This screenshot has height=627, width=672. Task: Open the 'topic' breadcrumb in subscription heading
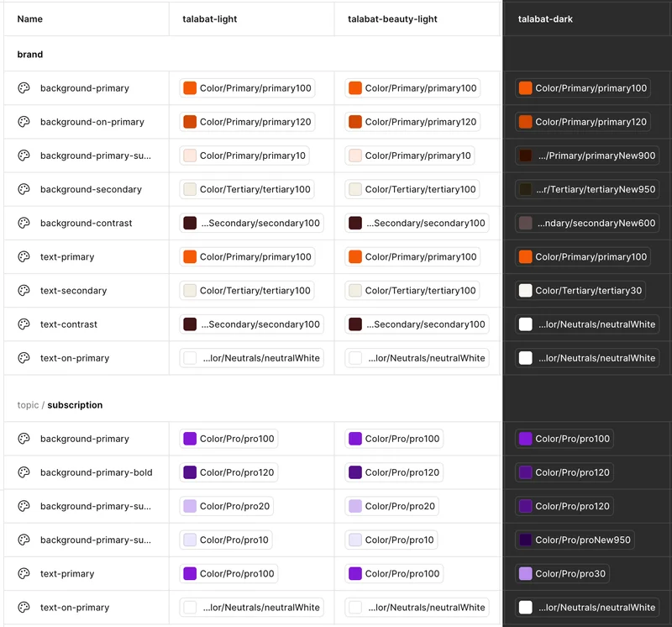[28, 405]
